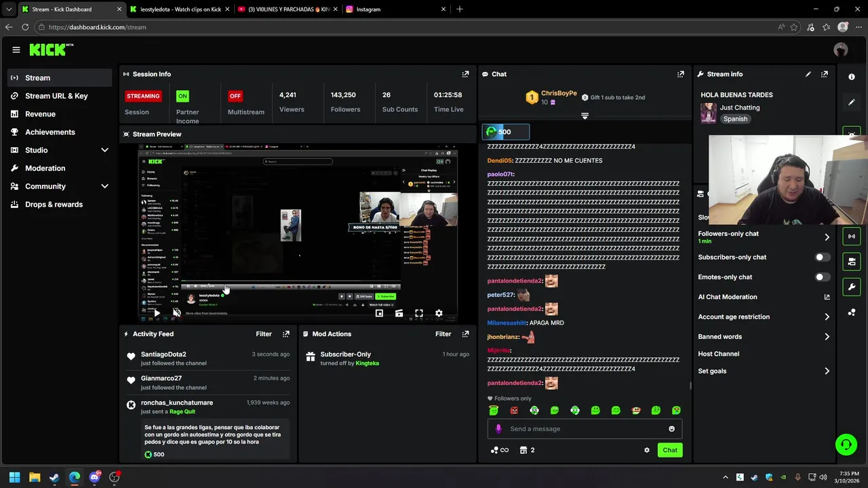868x488 pixels.
Task: Click in the Send a message field
Action: [585, 429]
